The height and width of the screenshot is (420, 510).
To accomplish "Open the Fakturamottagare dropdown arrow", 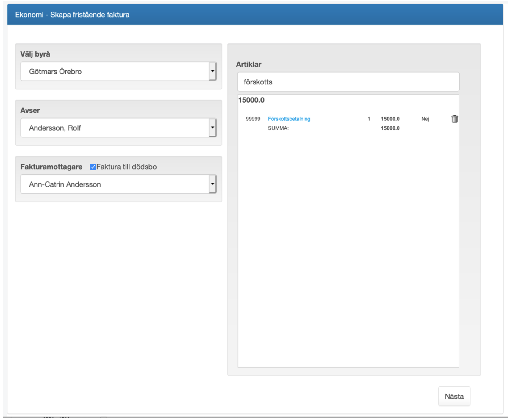I will 212,184.
